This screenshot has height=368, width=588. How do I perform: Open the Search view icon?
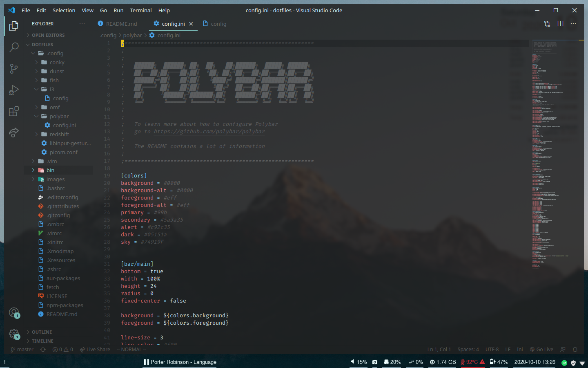point(13,47)
